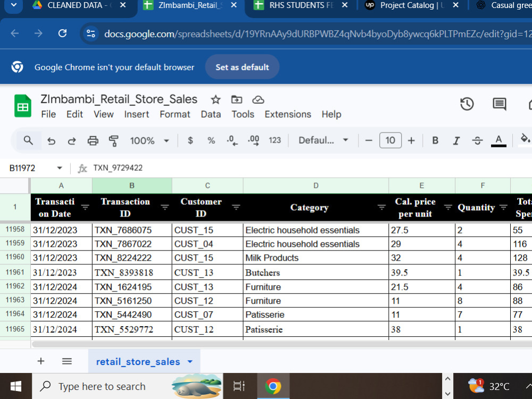Image resolution: width=532 pixels, height=399 pixels.
Task: Click the horizontal sheet scrollbar
Action: (281, 344)
